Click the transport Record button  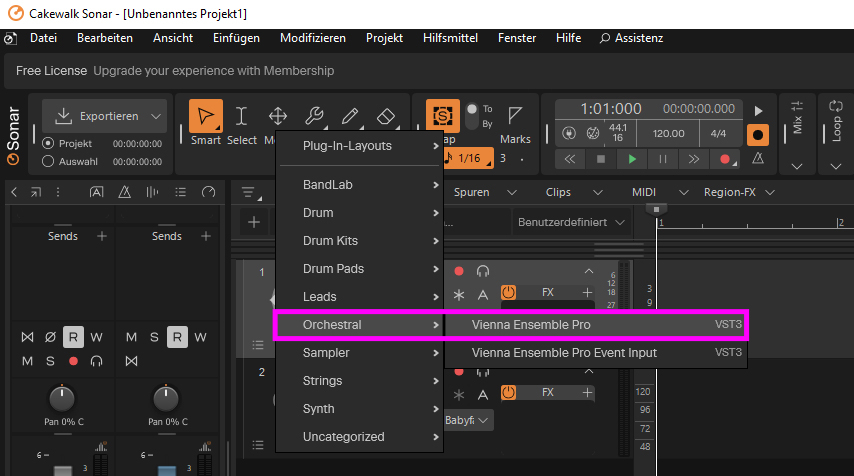tap(725, 159)
